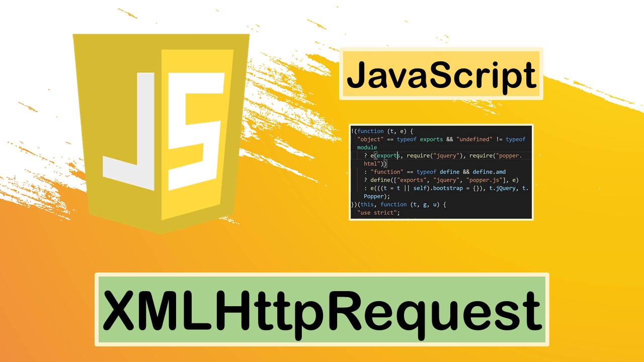Click the JavaScript title label
This screenshot has height=362, width=644.
[441, 74]
